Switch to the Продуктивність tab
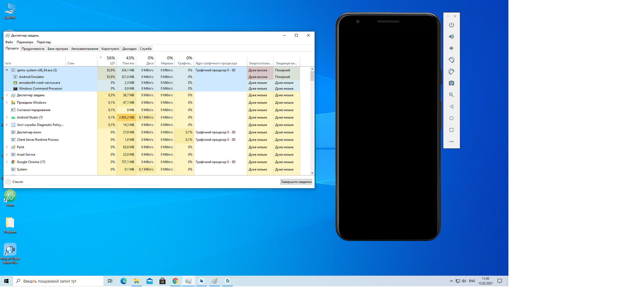This screenshot has height=290, width=644. [33, 49]
